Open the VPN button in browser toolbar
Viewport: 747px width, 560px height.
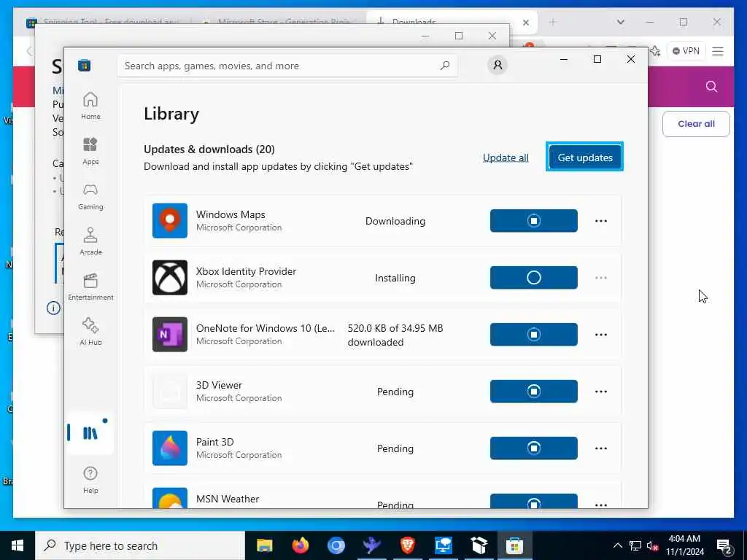tap(686, 51)
